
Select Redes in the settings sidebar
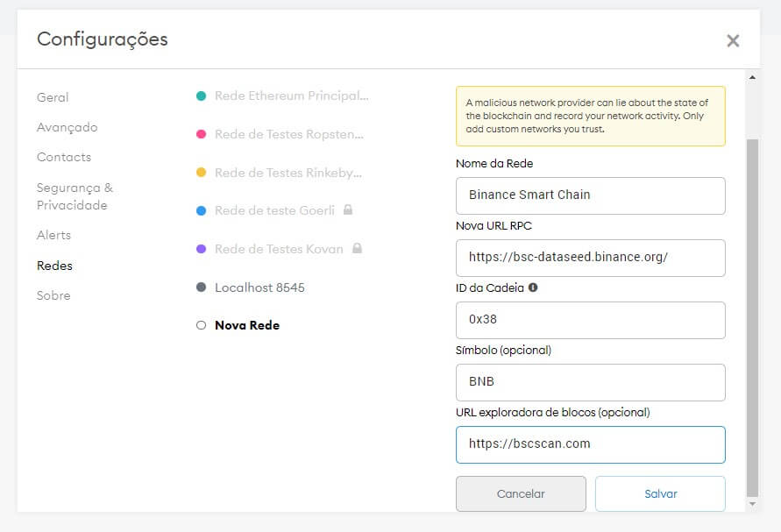pos(55,266)
